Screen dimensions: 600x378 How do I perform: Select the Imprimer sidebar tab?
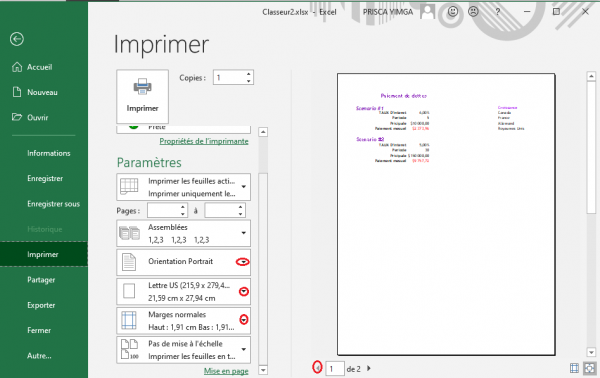tap(44, 254)
